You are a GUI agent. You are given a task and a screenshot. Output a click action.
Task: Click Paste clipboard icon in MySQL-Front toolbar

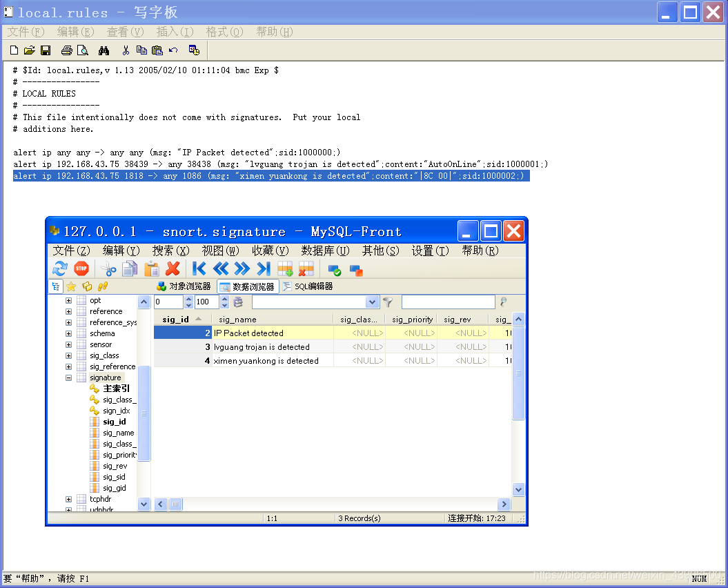151,268
